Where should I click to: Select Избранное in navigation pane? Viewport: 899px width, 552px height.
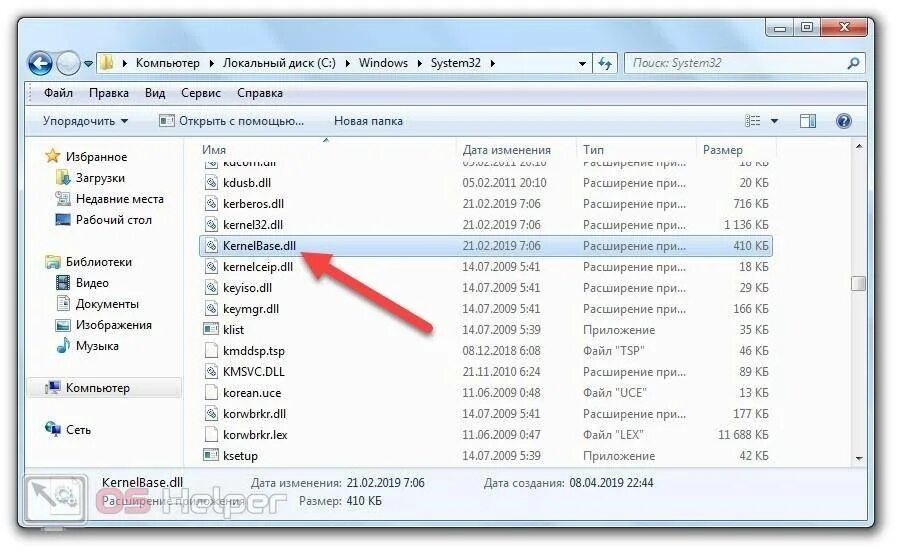click(x=86, y=156)
